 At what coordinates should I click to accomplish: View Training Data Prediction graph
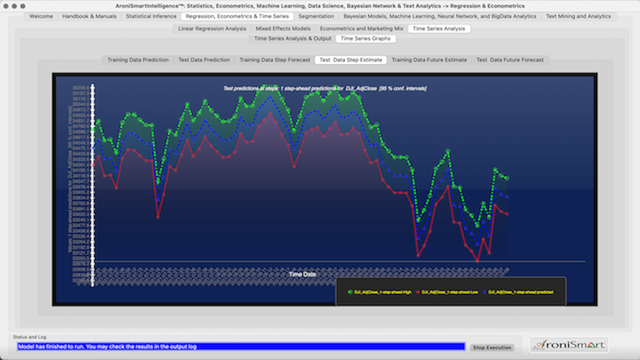pyautogui.click(x=138, y=60)
